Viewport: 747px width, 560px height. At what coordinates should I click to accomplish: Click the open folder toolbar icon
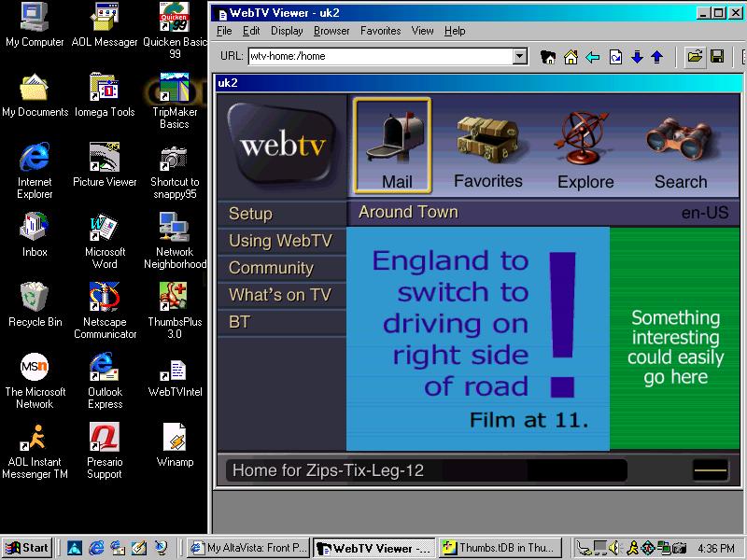click(695, 57)
